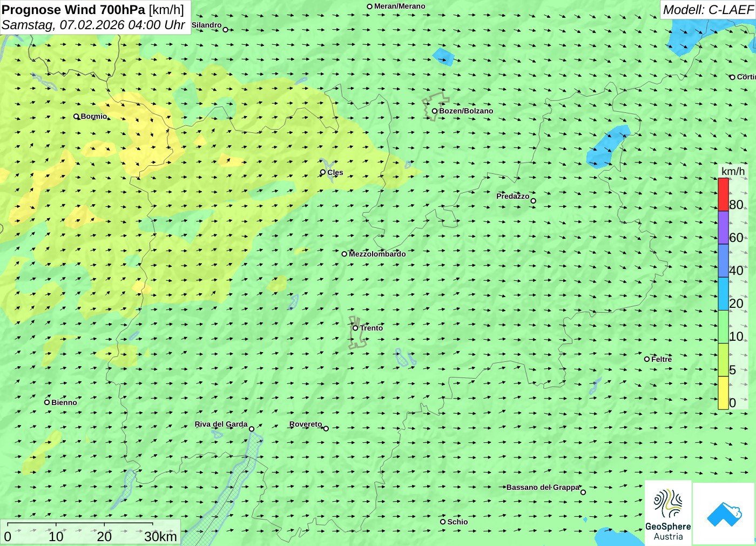Select the green 10 km/h legend swatch
This screenshot has height=546, width=756.
(723, 326)
